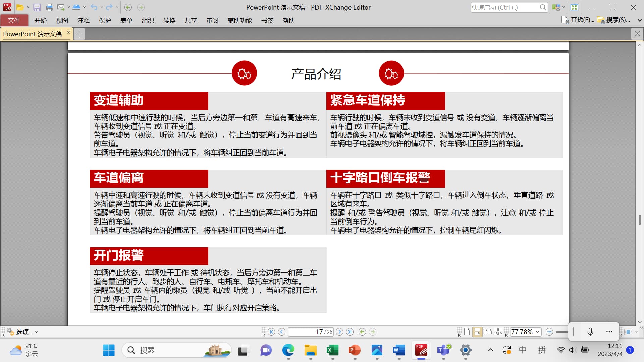Open the 转换 menu tab

pos(169,21)
